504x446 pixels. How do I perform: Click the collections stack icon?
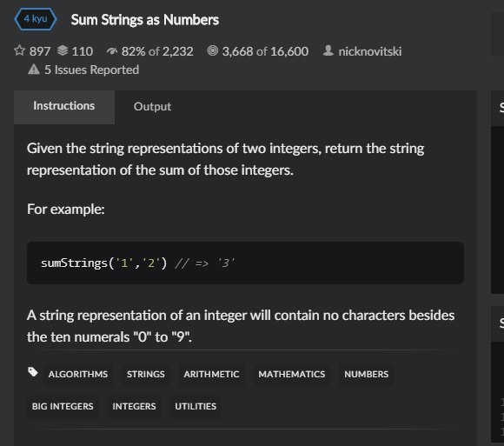tap(63, 50)
